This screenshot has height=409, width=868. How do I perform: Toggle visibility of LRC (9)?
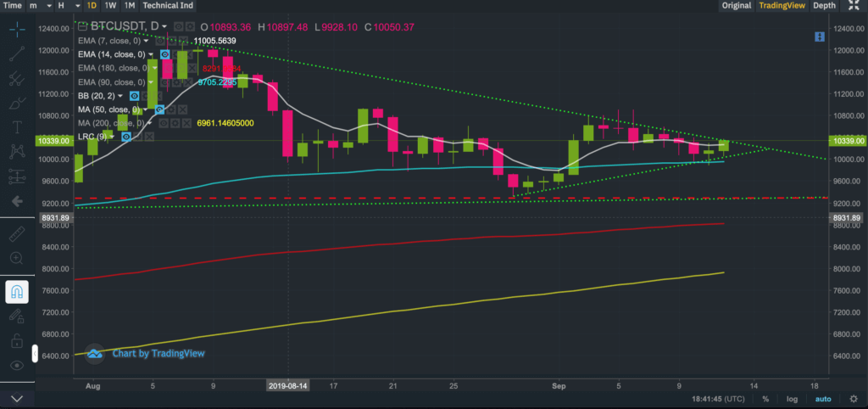tap(126, 137)
